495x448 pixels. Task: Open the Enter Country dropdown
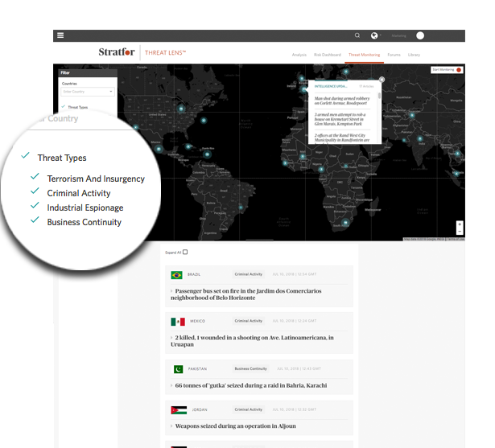coord(88,92)
